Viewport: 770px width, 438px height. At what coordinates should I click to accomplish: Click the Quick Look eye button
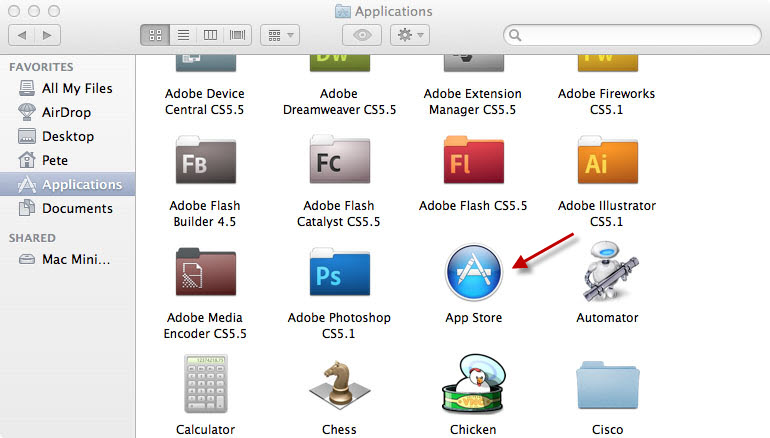coord(362,35)
